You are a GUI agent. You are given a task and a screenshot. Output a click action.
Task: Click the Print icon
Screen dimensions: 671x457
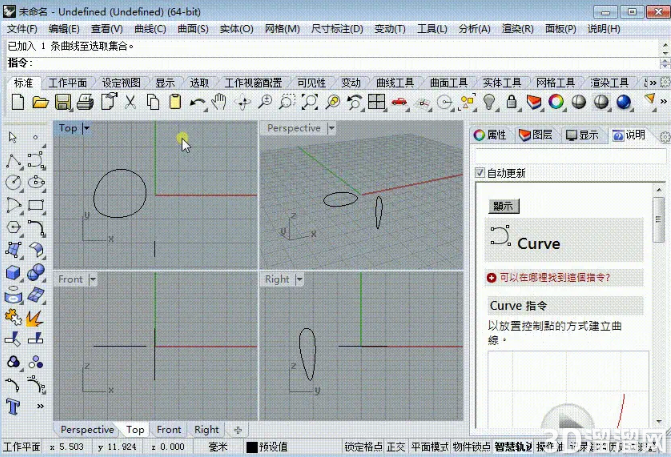tap(85, 102)
